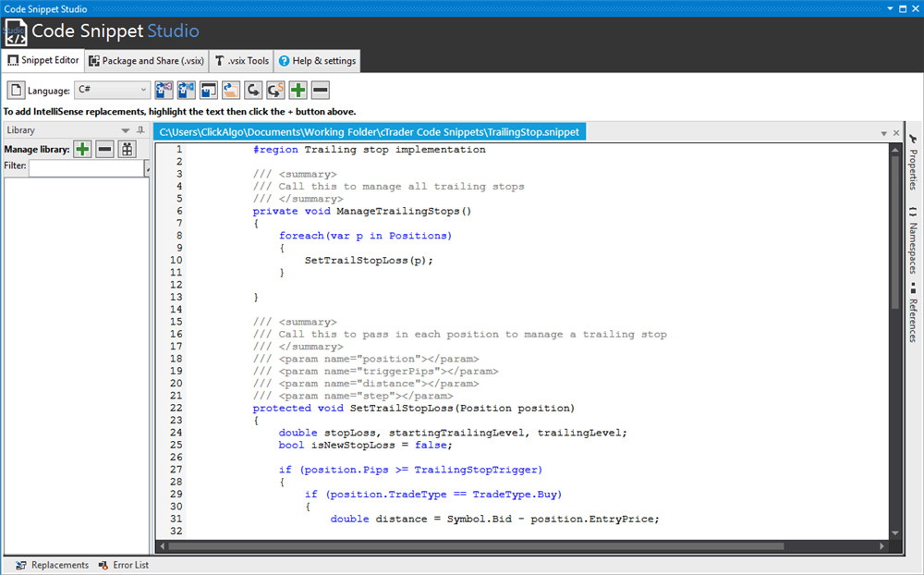
Task: Click the 'bool isNewStopLoss = false;' line
Action: pos(365,446)
